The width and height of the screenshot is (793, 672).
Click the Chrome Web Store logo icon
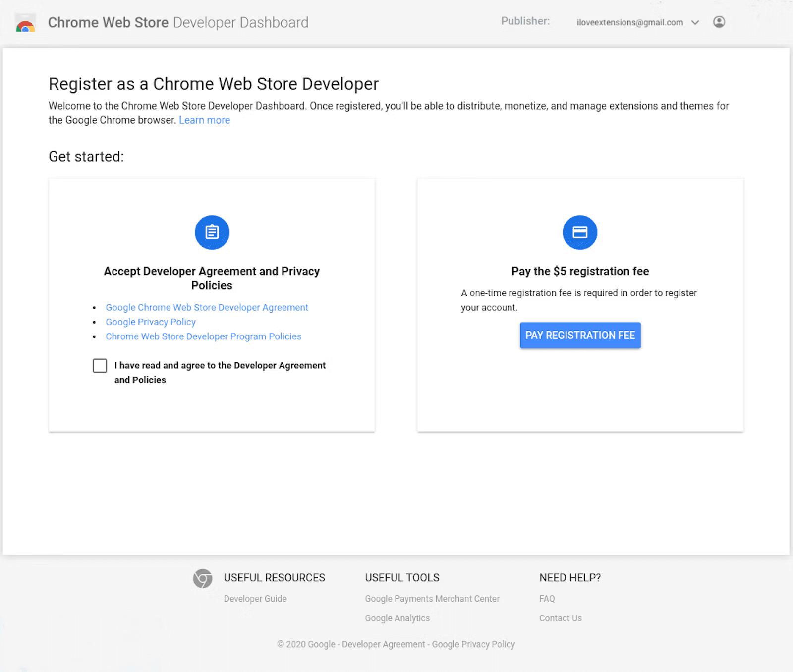click(x=25, y=23)
